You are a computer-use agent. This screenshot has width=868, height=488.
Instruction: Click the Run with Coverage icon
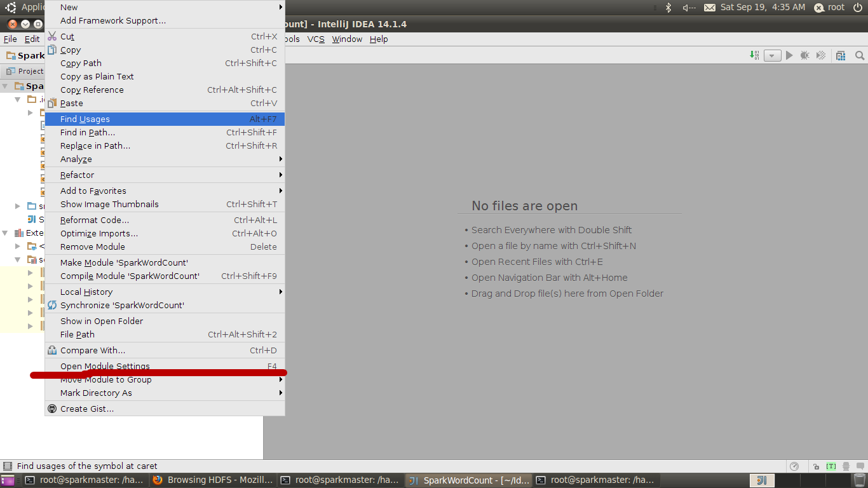click(821, 55)
